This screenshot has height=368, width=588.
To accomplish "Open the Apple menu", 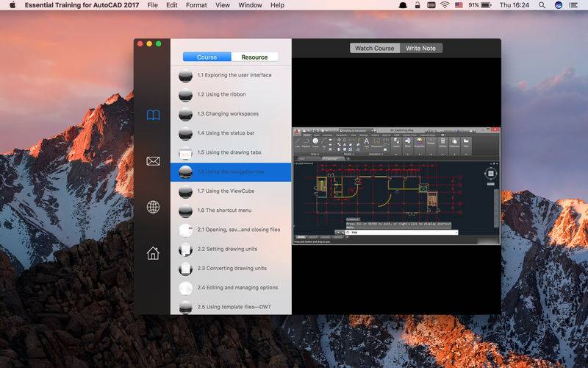I will 12,5.
